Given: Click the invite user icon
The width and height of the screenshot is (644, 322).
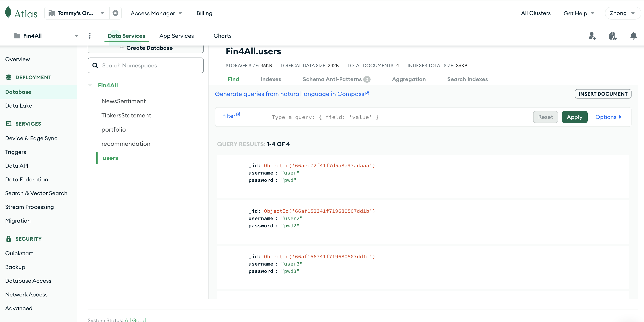Looking at the screenshot, I should coord(592,36).
